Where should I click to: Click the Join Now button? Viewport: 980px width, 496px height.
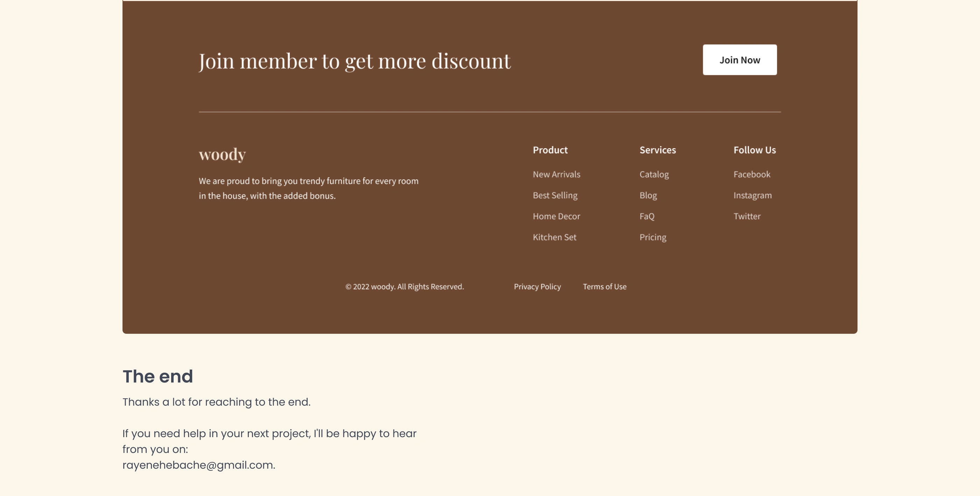(x=739, y=60)
